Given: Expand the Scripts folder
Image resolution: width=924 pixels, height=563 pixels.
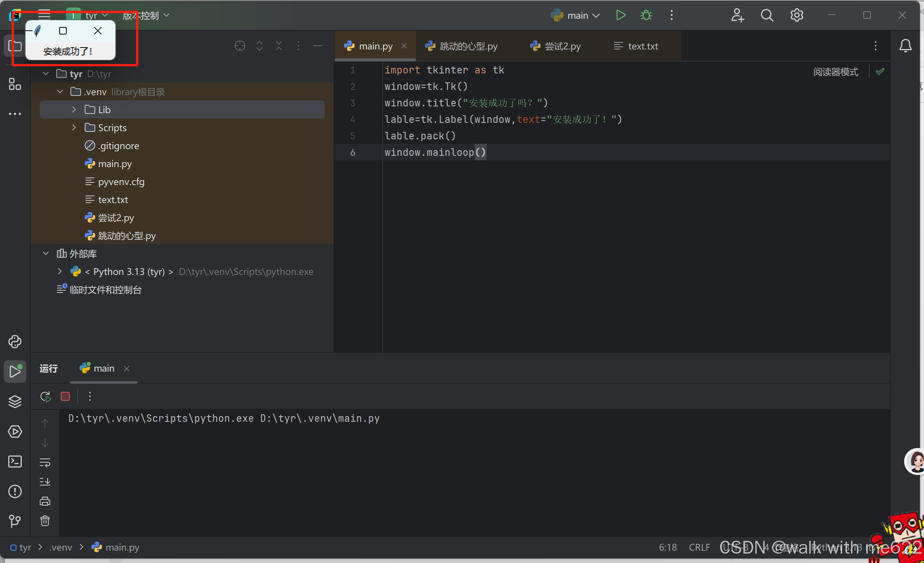Looking at the screenshot, I should (x=74, y=127).
